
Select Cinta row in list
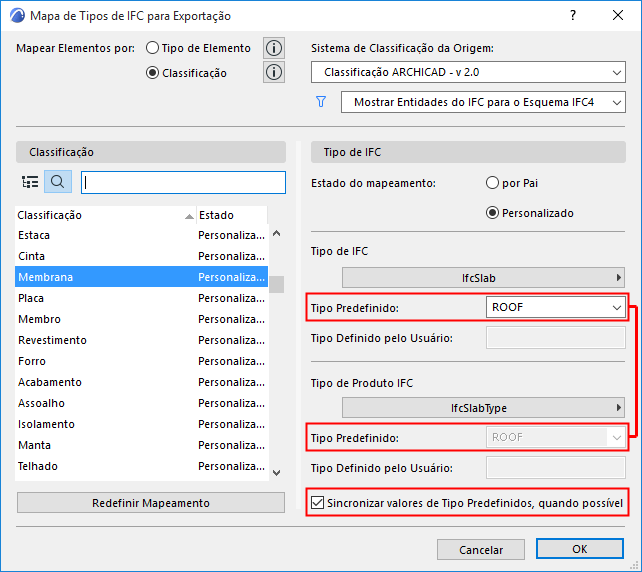click(x=142, y=256)
